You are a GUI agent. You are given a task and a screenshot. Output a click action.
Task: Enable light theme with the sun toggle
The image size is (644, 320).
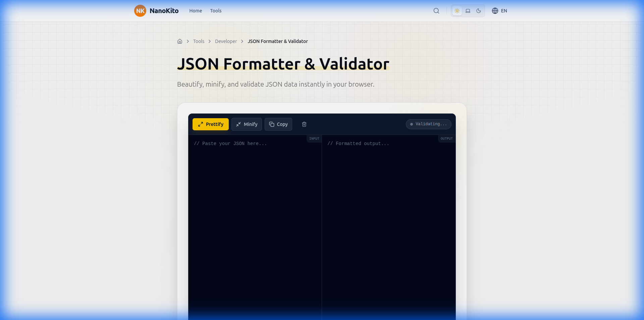pos(457,11)
